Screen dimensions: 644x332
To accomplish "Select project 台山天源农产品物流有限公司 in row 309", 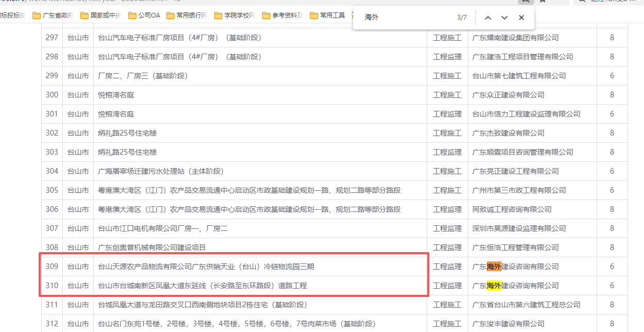I will (x=206, y=267).
